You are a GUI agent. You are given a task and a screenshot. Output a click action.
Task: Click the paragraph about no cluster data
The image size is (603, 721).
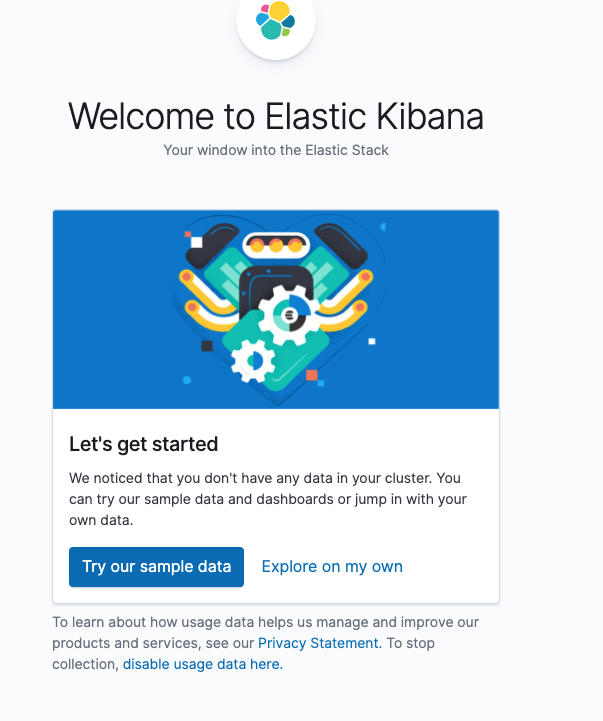(x=265, y=499)
